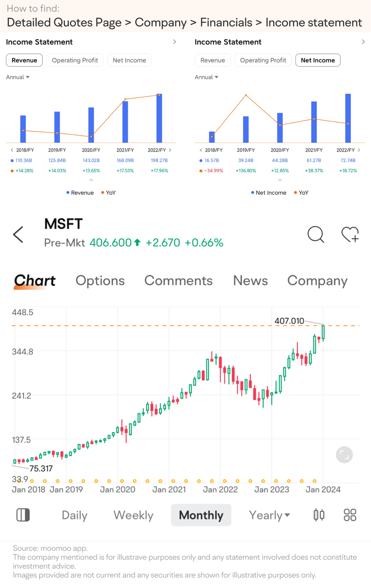Open right Income Statement details via arrow

point(363,41)
